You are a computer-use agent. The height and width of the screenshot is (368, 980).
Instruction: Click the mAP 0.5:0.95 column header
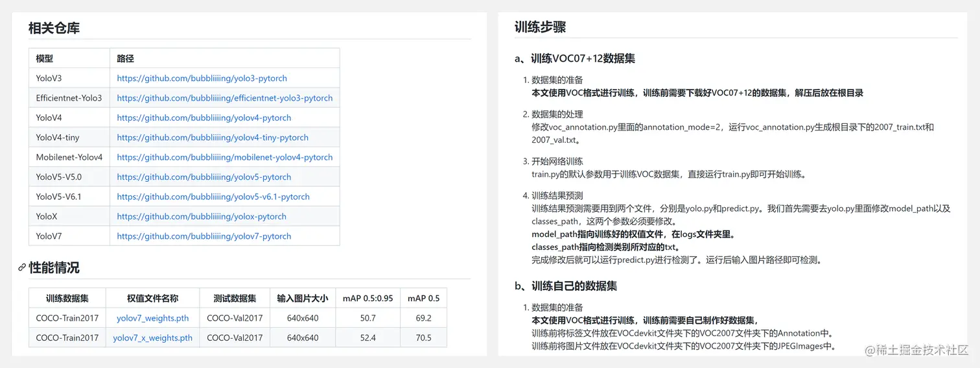coord(368,299)
